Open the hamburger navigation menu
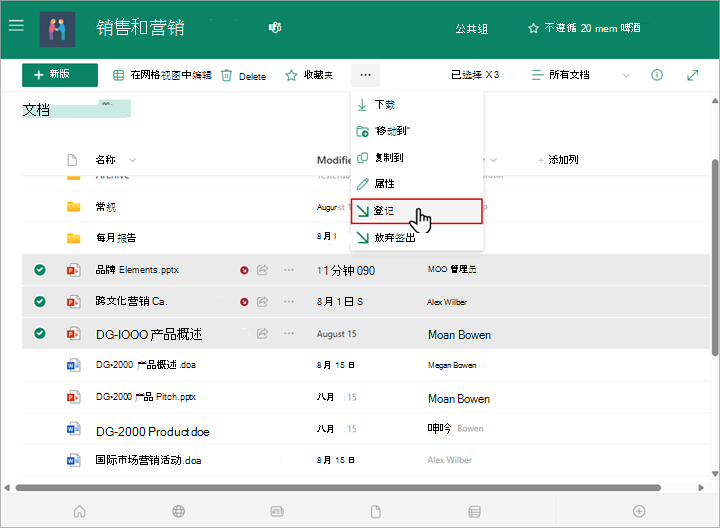720x528 pixels. [x=16, y=25]
